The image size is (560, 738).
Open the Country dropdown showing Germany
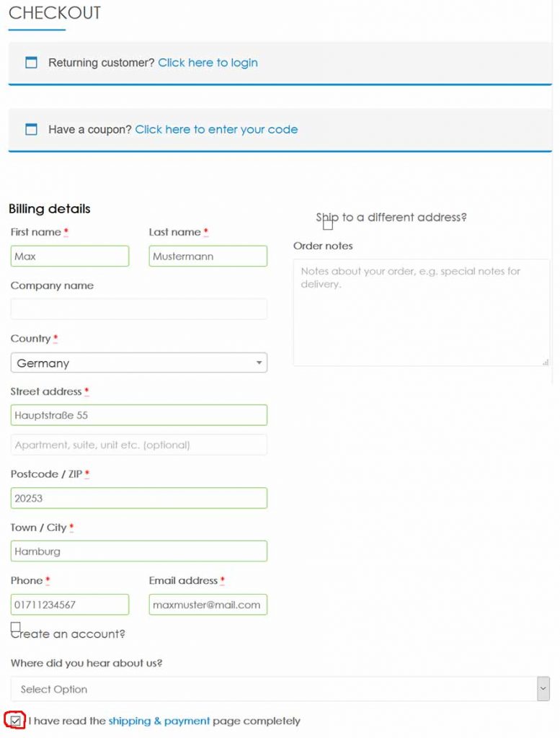139,363
